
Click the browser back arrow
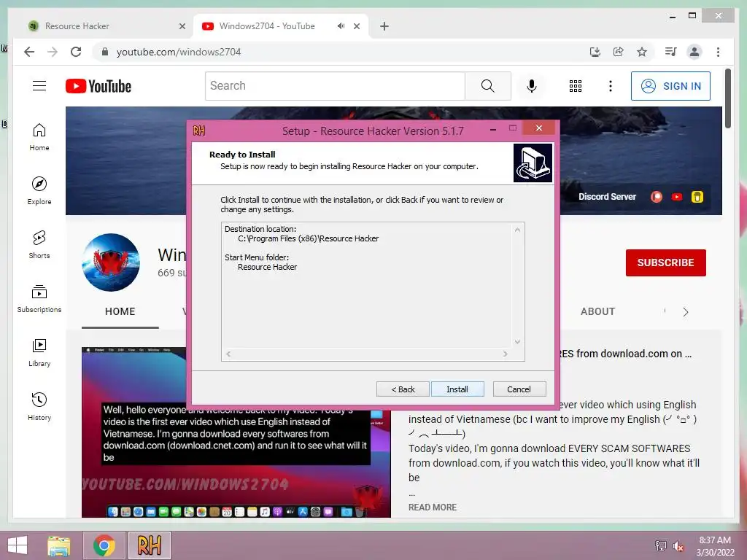click(29, 52)
